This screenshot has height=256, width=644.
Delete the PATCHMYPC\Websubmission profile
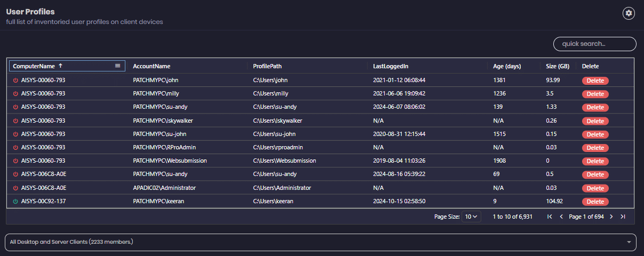pyautogui.click(x=595, y=161)
